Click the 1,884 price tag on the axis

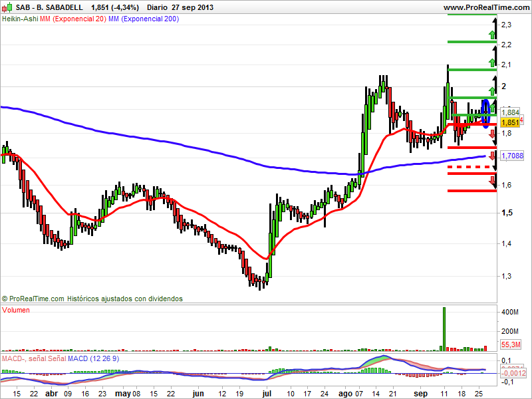click(510, 112)
